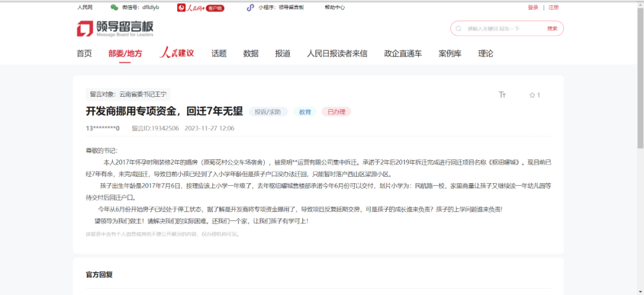Open 人民日报读者来信 section
Image resolution: width=644 pixels, height=295 pixels.
click(x=337, y=54)
